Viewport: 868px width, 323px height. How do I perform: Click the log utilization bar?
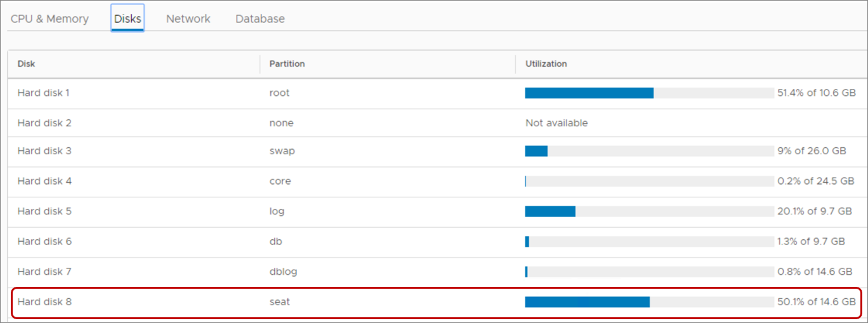tap(649, 211)
